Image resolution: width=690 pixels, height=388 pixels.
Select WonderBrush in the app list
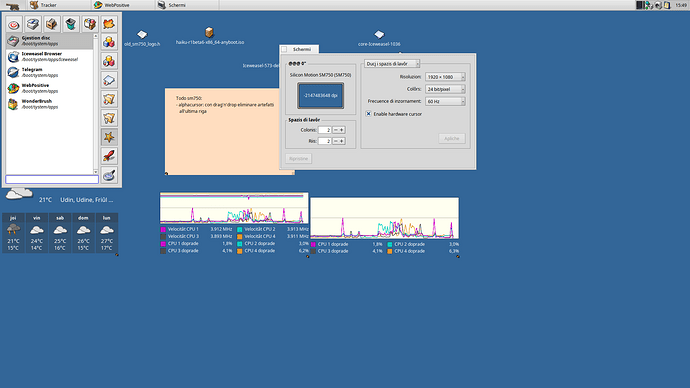click(x=49, y=104)
